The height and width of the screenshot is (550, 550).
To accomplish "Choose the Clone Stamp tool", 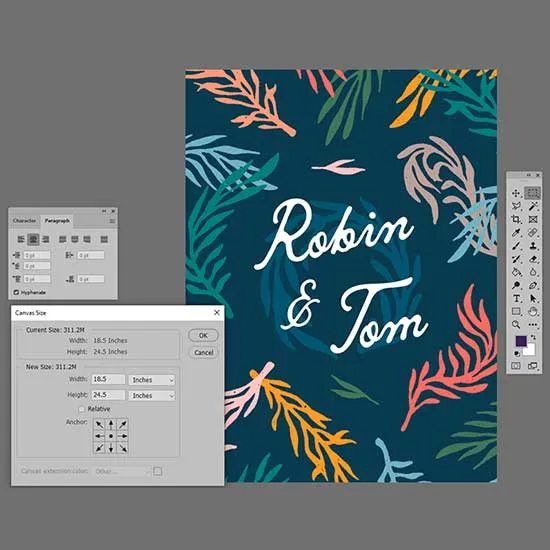I will pyautogui.click(x=533, y=246).
